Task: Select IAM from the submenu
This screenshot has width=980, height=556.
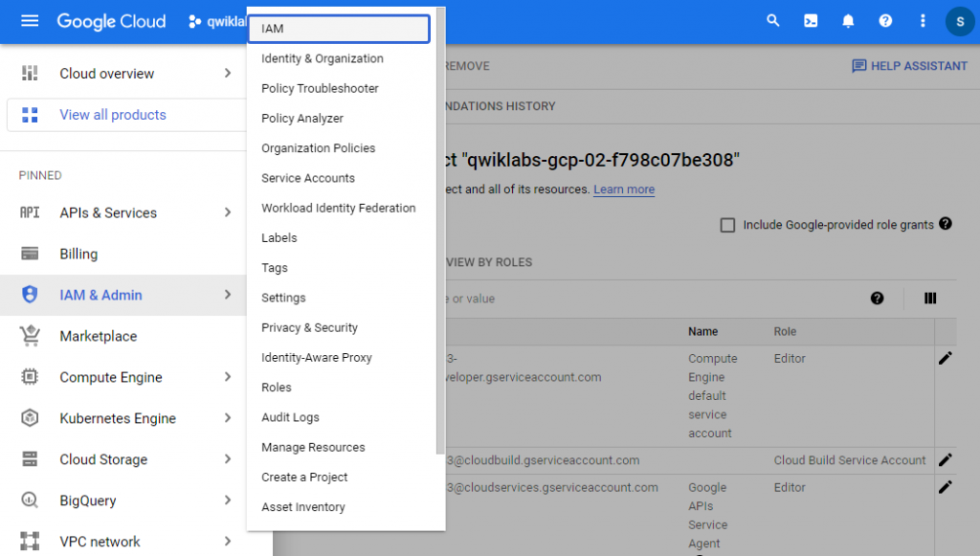Action: tap(340, 29)
